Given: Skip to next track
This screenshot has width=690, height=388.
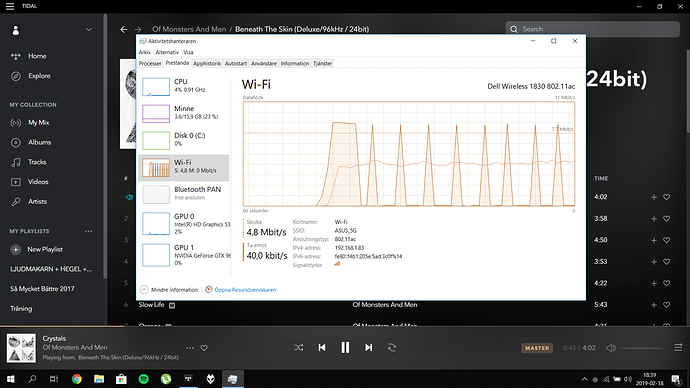Looking at the screenshot, I should pyautogui.click(x=368, y=348).
